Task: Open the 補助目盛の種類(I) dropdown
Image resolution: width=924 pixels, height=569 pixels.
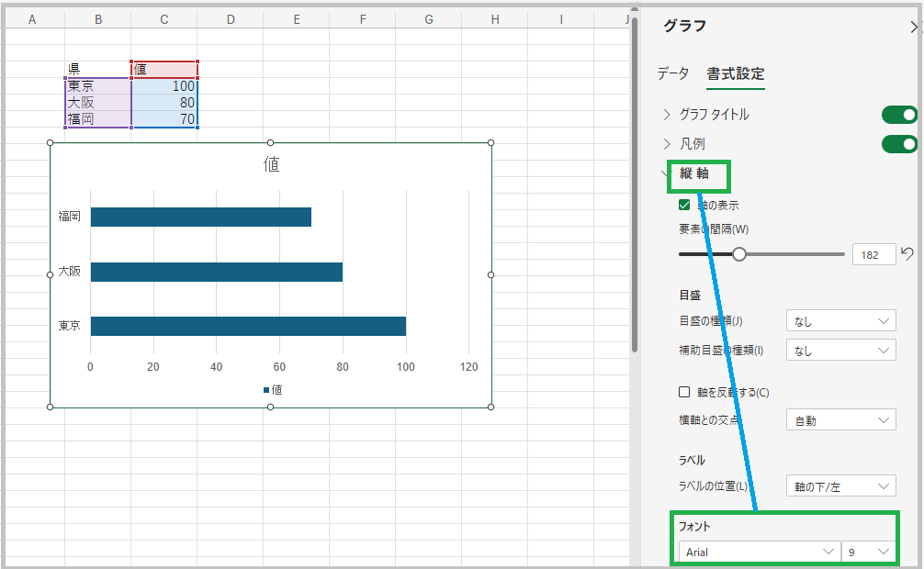Action: coord(841,351)
